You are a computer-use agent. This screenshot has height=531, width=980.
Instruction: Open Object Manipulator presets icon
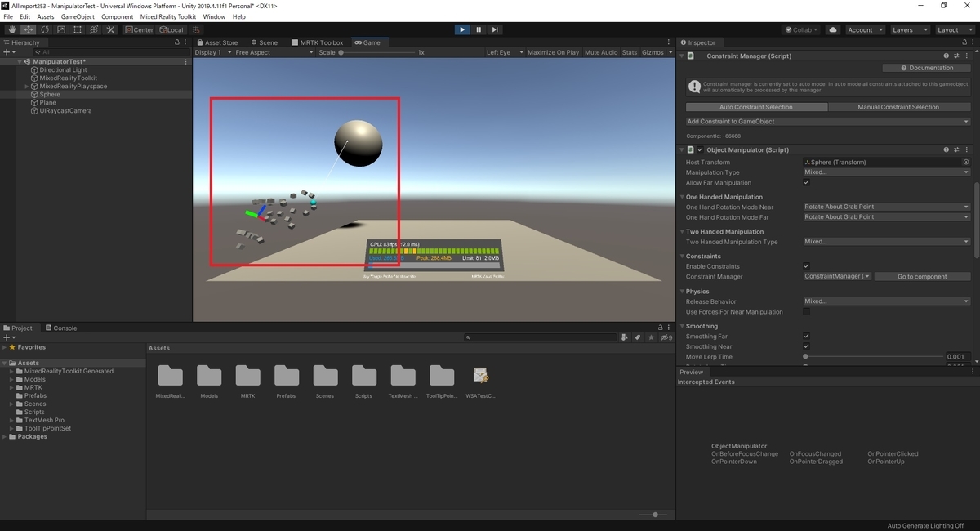tap(956, 150)
